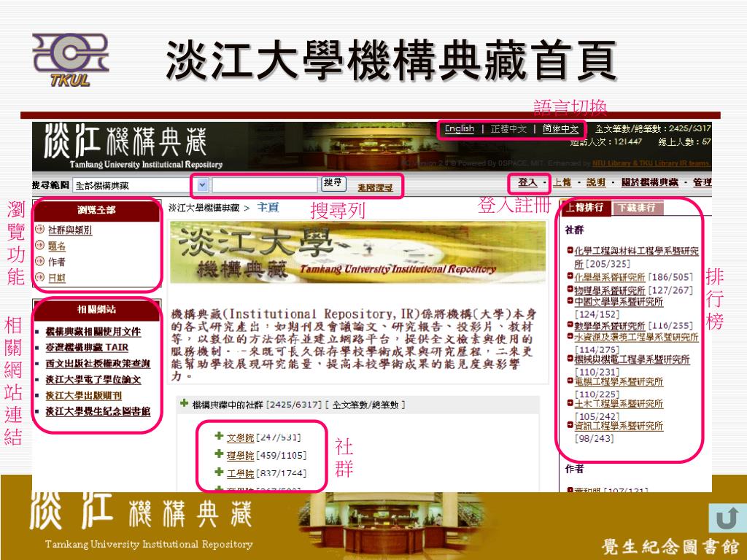747x560 pixels.
Task: Expand 機構典藏中的社群 plus icon
Action: coord(184,404)
